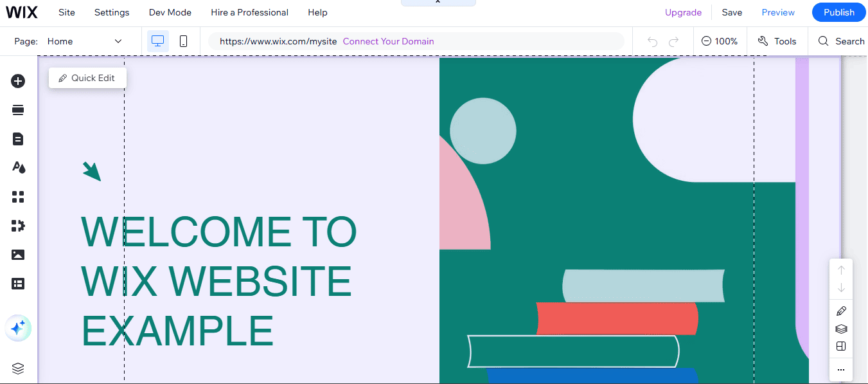The height and width of the screenshot is (384, 868).
Task: Open zoom control showing 100%
Action: point(720,41)
